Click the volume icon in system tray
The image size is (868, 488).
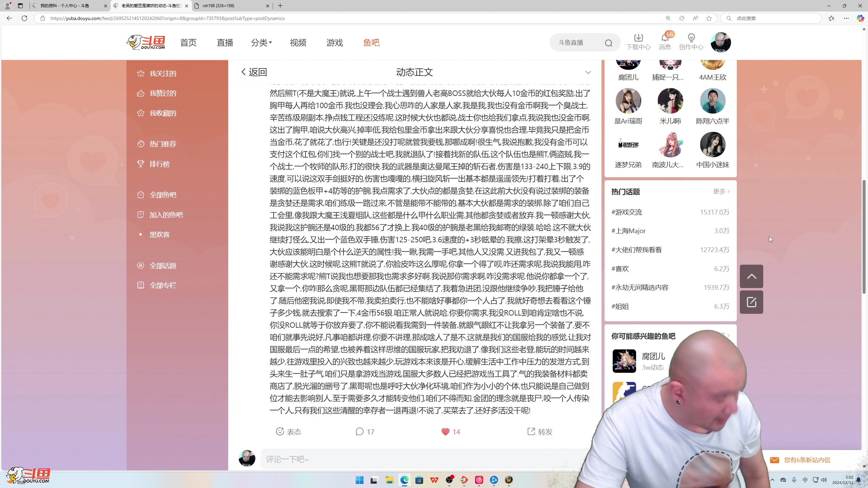click(824, 480)
